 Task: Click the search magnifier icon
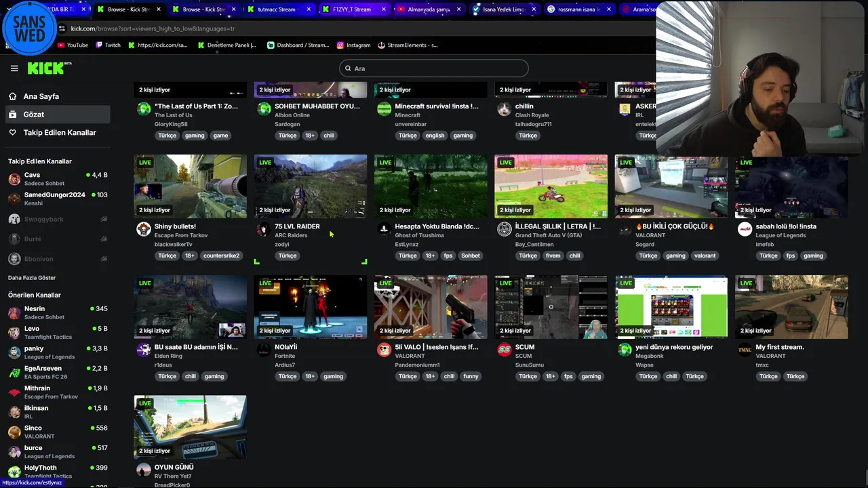point(348,68)
